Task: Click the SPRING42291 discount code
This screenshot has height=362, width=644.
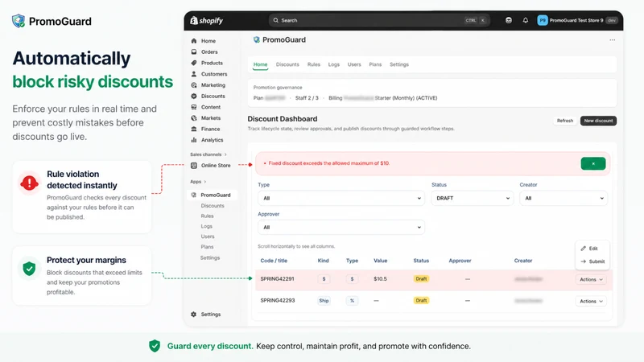Action: 277,279
